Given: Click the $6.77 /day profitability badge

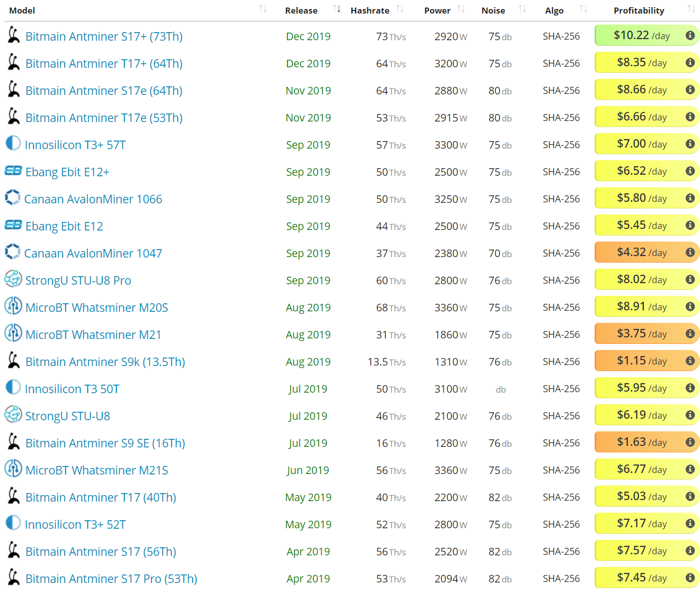Looking at the screenshot, I should coord(647,469).
